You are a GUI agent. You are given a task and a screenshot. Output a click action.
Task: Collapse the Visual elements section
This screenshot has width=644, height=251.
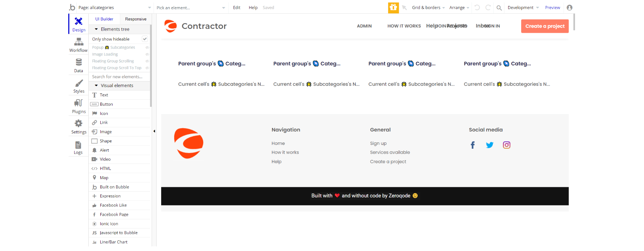pos(96,85)
